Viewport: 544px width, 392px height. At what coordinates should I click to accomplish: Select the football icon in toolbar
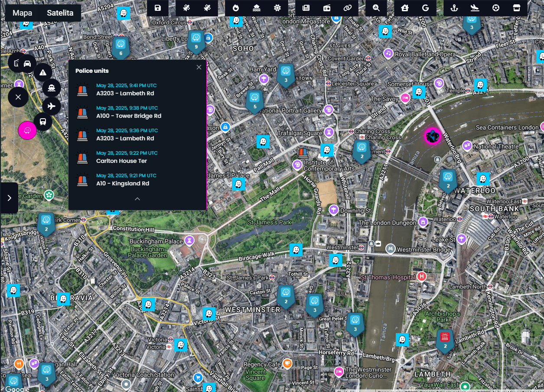click(496, 8)
